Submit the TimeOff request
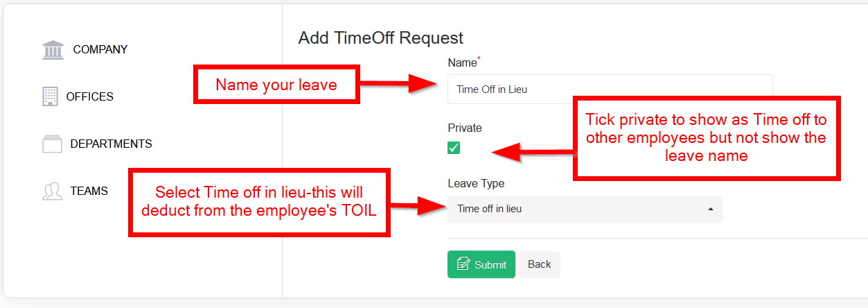The width and height of the screenshot is (868, 308). point(481,264)
